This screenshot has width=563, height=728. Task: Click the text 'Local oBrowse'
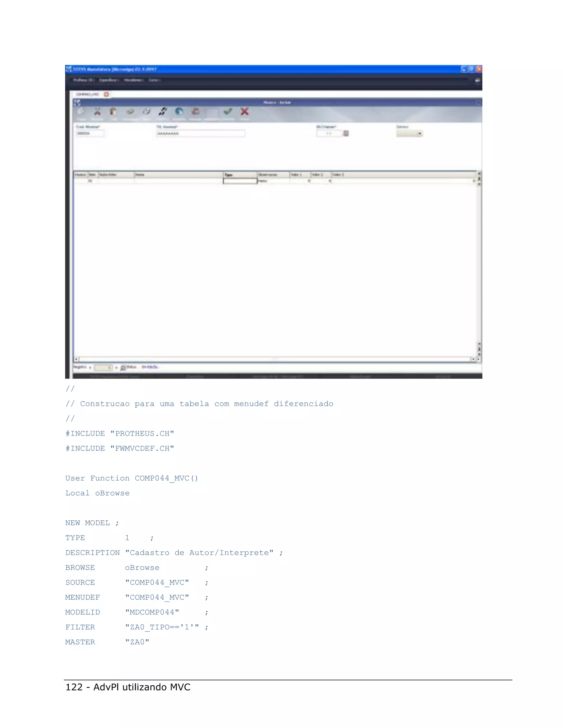pyautogui.click(x=97, y=493)
